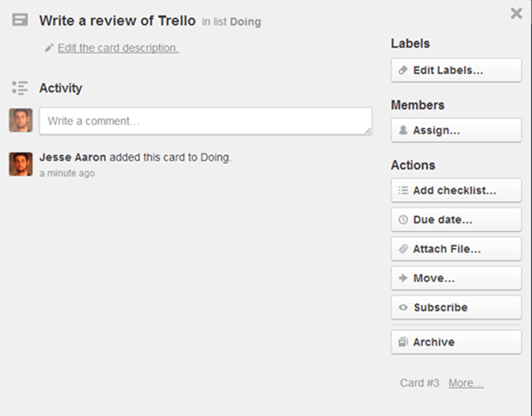532x416 pixels.
Task: Close the card detail window
Action: tap(517, 14)
